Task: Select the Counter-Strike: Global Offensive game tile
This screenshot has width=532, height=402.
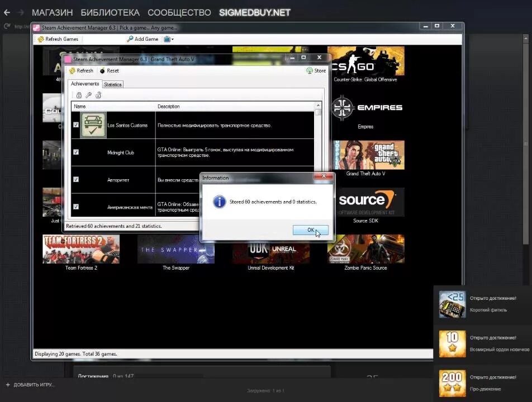Action: click(365, 64)
